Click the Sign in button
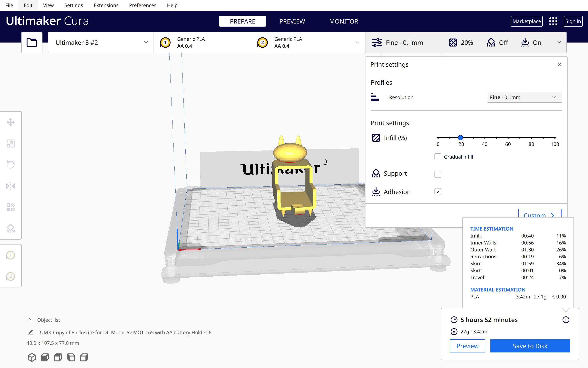This screenshot has width=588, height=368. (x=573, y=21)
